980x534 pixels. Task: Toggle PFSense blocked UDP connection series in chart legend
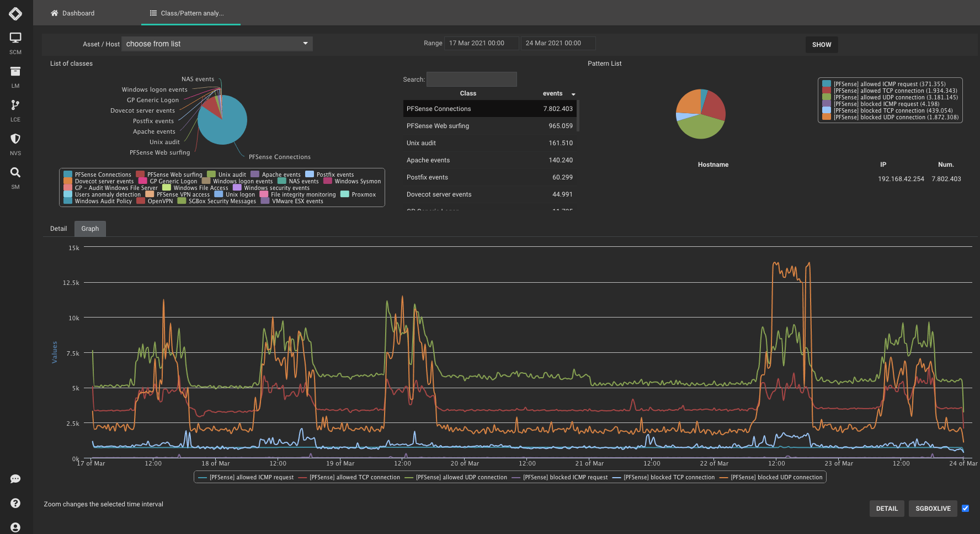tap(776, 478)
